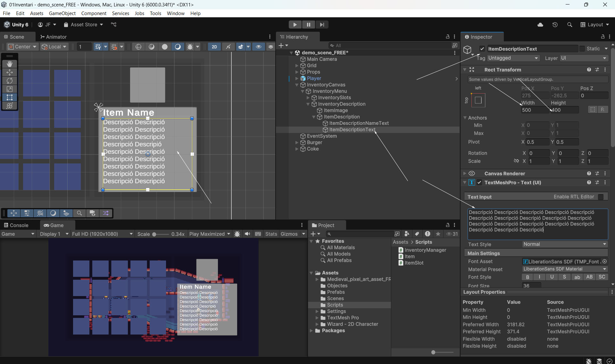
Task: Adjust the Game view Scale slider
Action: point(154,234)
